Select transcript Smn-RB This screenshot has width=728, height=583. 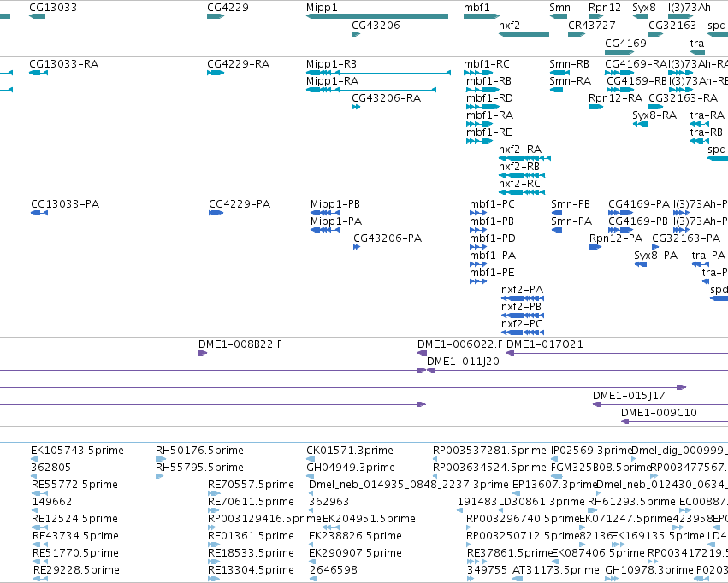click(x=569, y=63)
